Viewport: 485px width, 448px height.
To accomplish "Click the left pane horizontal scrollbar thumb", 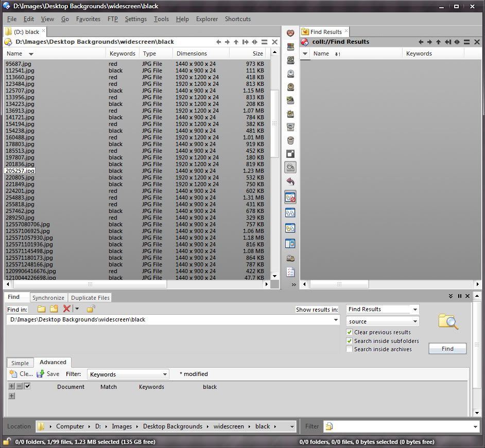I will tap(89, 284).
